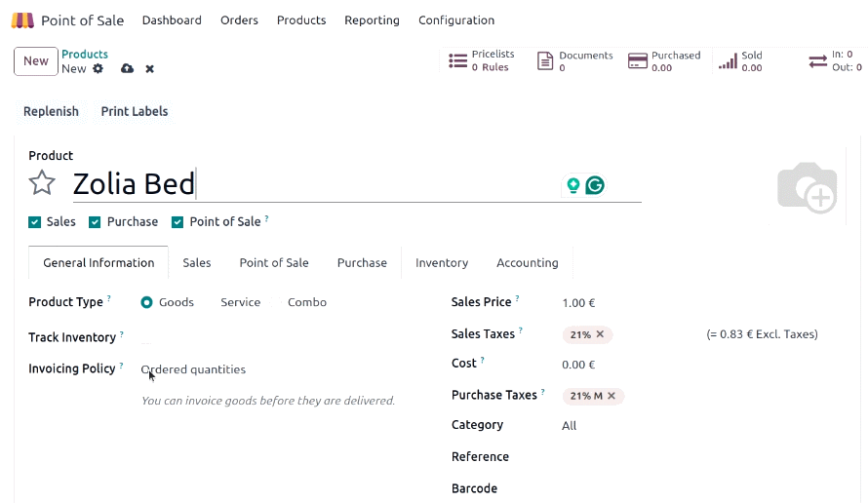
Task: Save record manually with the cloud upload icon
Action: click(128, 68)
